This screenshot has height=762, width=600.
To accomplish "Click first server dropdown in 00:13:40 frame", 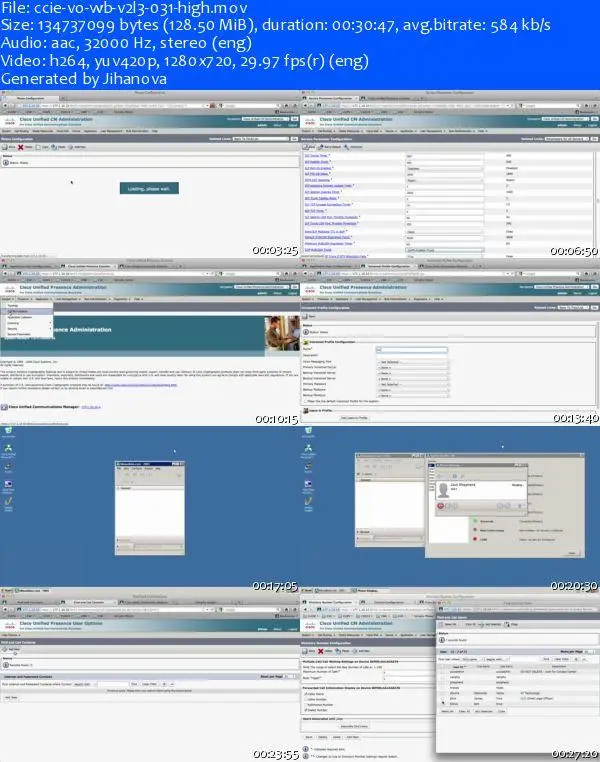I will [x=412, y=367].
